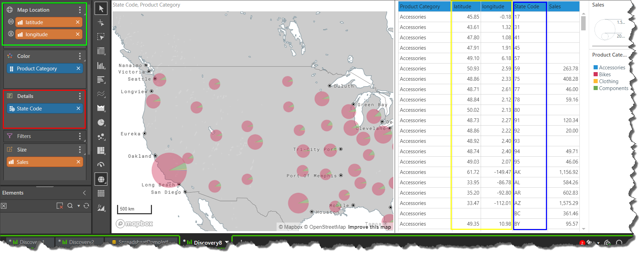Viewport: 644px width, 256px height.
Task: Click the Bikes legend color swatch
Action: (596, 75)
